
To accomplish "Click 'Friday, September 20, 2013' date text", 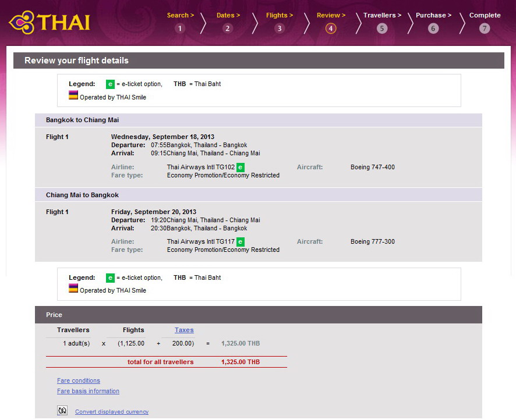I will pos(154,212).
